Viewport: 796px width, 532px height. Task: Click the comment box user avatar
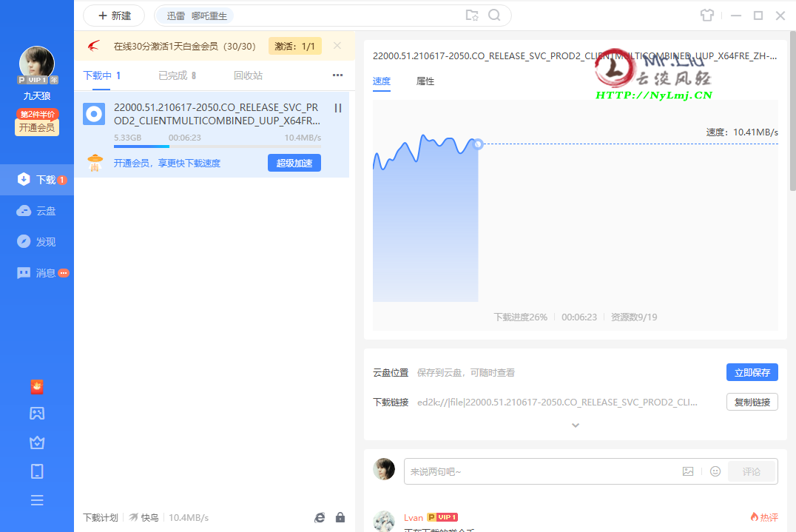384,470
